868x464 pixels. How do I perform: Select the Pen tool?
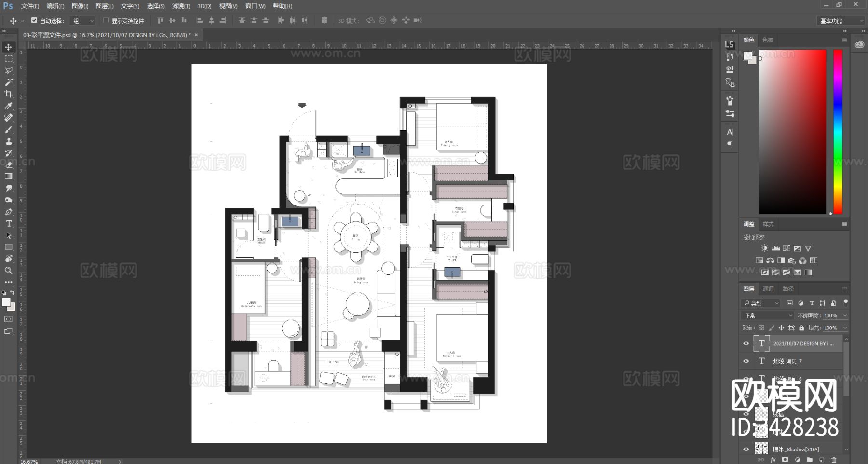9,212
